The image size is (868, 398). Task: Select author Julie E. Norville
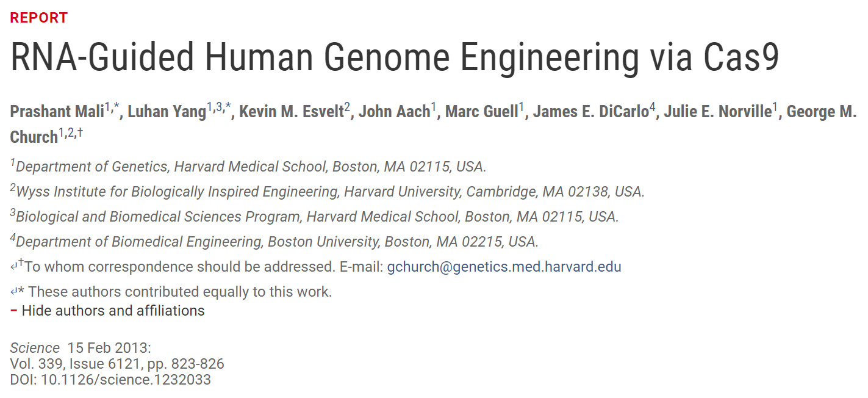[x=717, y=112]
